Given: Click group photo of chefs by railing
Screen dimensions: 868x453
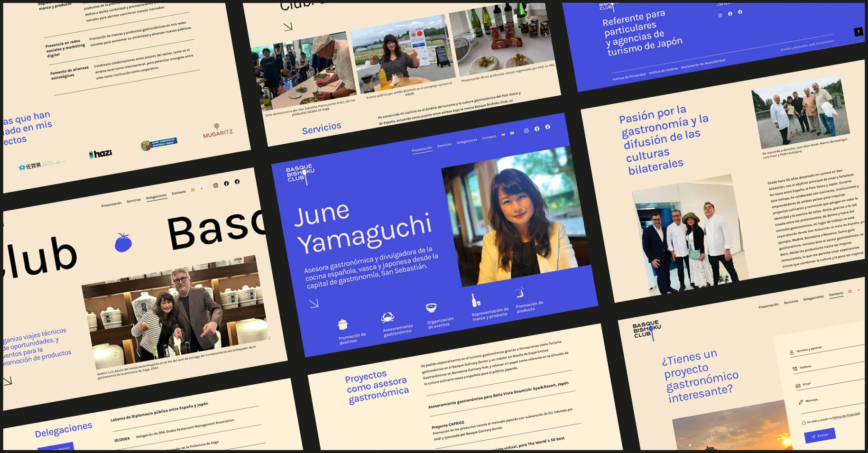Looking at the screenshot, I should click(802, 112).
